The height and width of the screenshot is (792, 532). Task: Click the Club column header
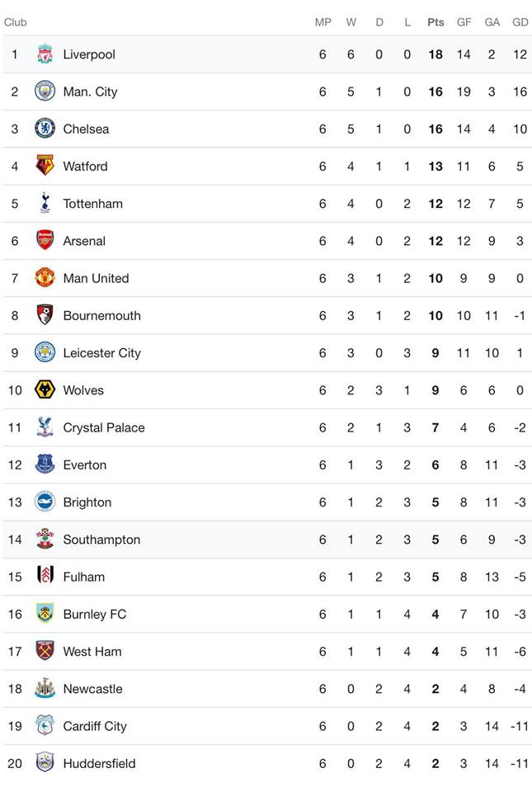point(15,22)
